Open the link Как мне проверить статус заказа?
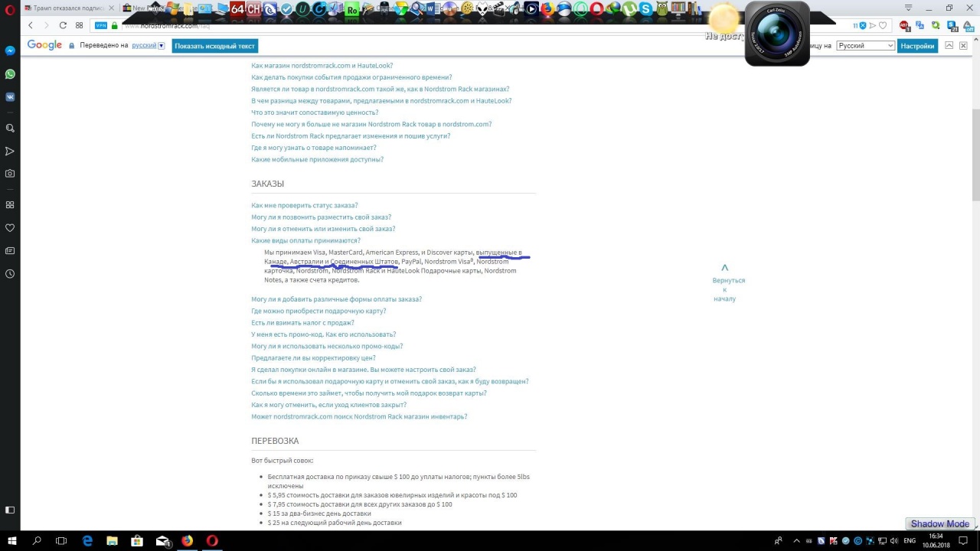980x551 pixels. pyautogui.click(x=304, y=205)
